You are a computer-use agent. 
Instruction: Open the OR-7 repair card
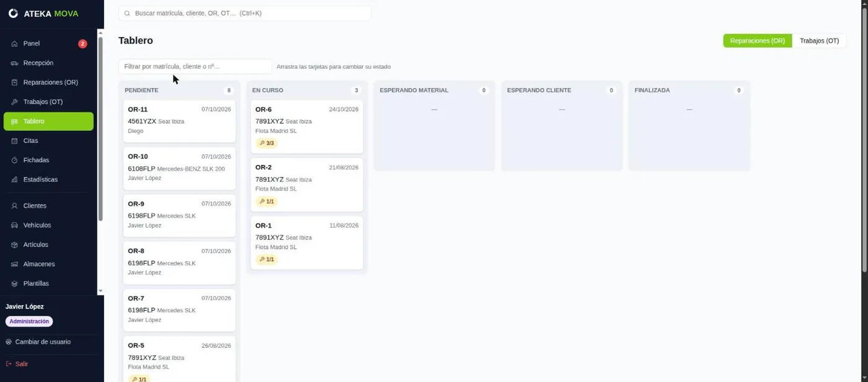[x=179, y=310]
